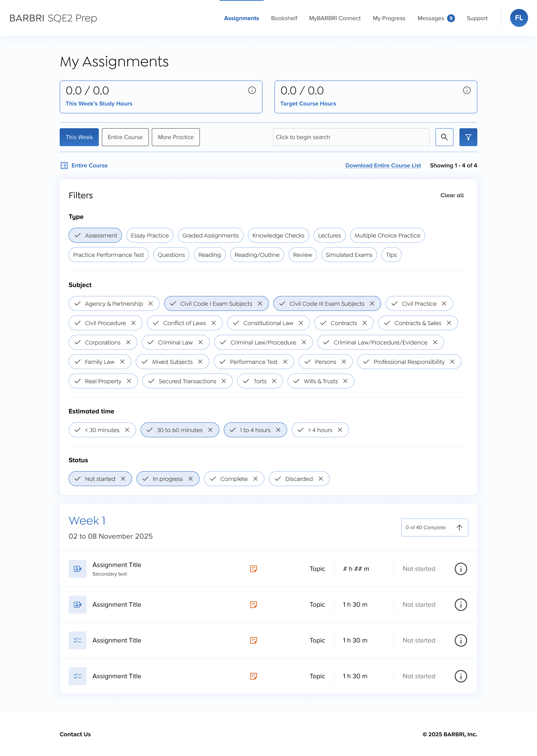
Task: Open notes icon in Secondary text row
Action: (x=254, y=569)
